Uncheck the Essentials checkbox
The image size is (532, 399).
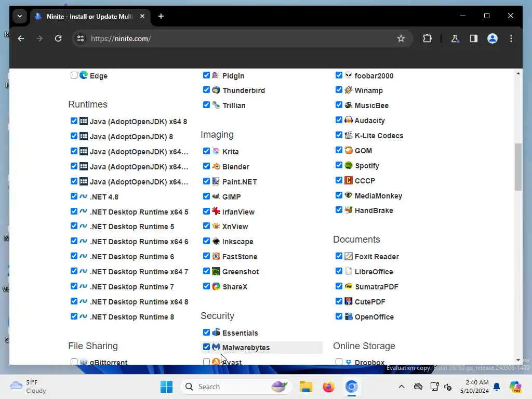pyautogui.click(x=206, y=332)
